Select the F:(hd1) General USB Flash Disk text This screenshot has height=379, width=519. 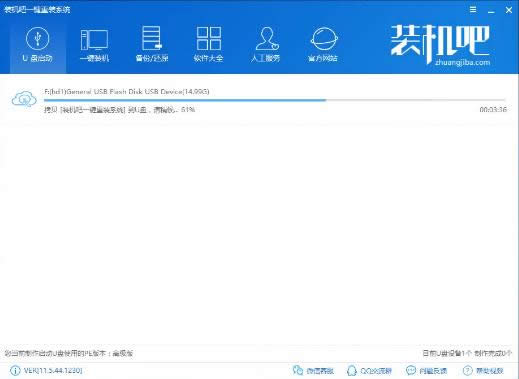[x=127, y=91]
